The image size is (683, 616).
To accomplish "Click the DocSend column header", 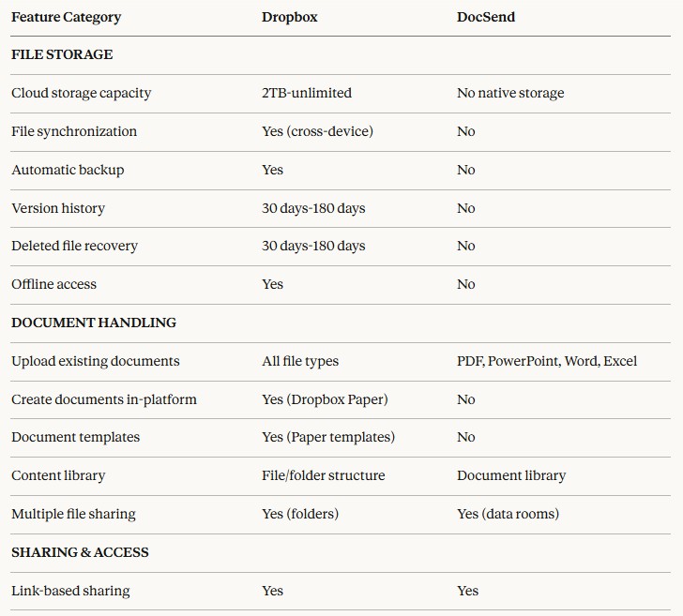I will pyautogui.click(x=485, y=17).
